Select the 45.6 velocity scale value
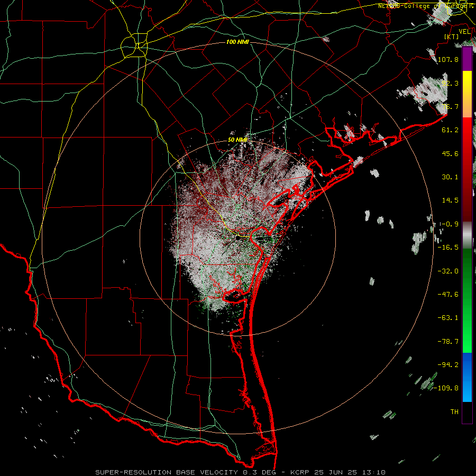This screenshot has width=476, height=476. point(450,153)
